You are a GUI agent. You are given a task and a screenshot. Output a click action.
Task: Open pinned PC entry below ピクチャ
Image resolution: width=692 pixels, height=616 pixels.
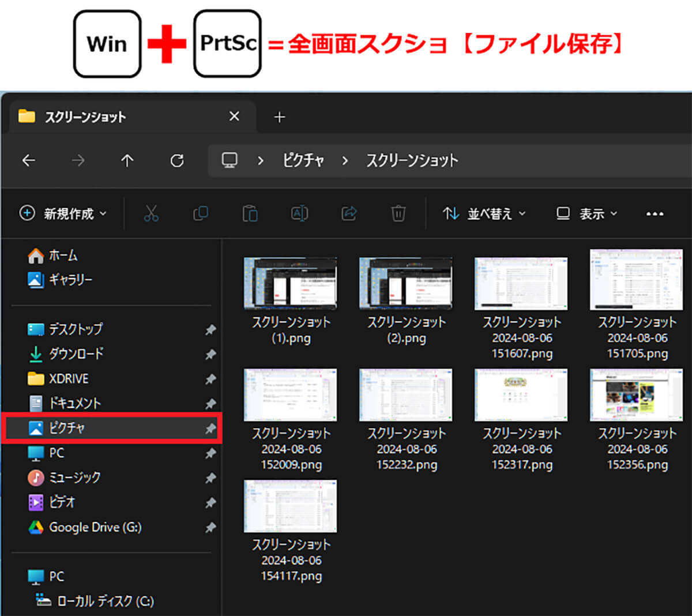(x=46, y=453)
